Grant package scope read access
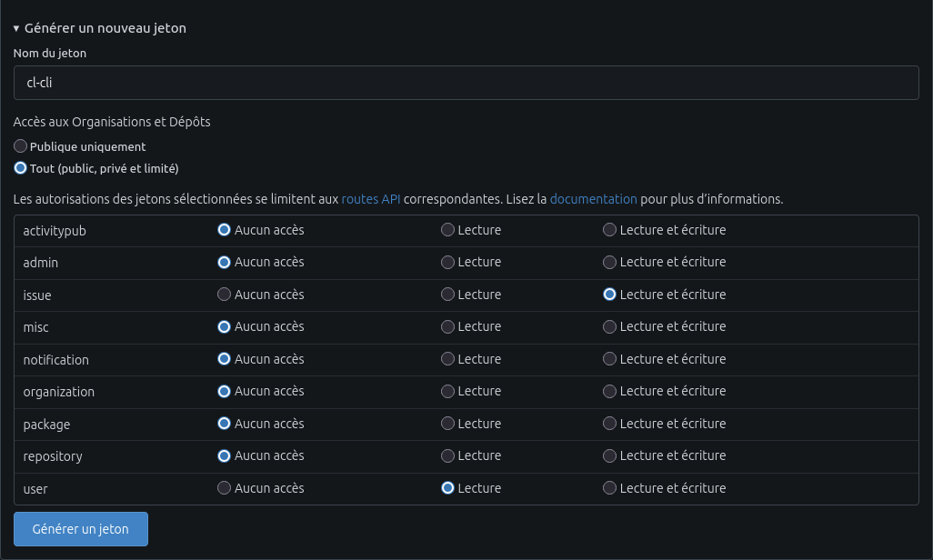 click(447, 423)
